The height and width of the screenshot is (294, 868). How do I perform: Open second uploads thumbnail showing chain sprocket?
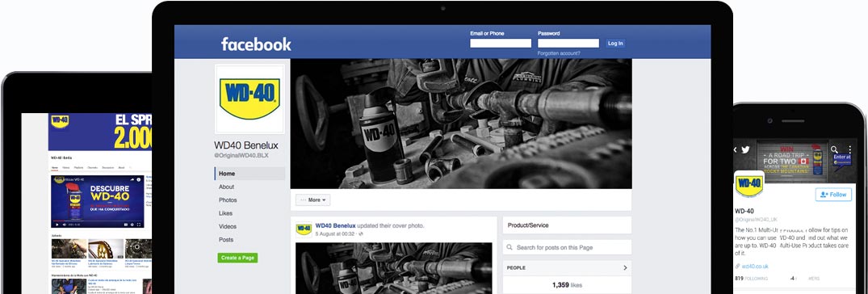pyautogui.click(x=106, y=249)
